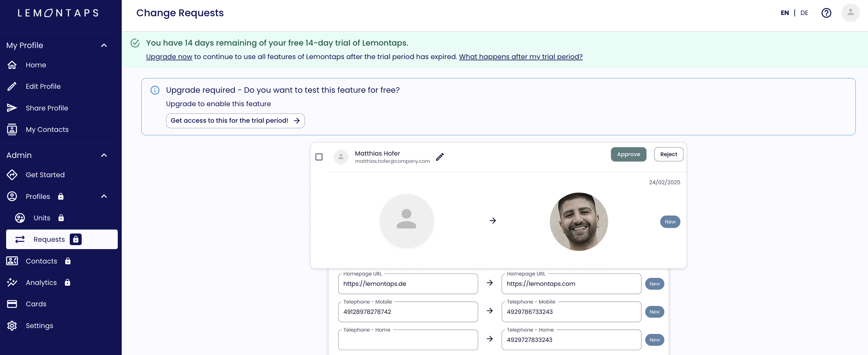Click the Share Profile paper plane icon

[x=12, y=108]
